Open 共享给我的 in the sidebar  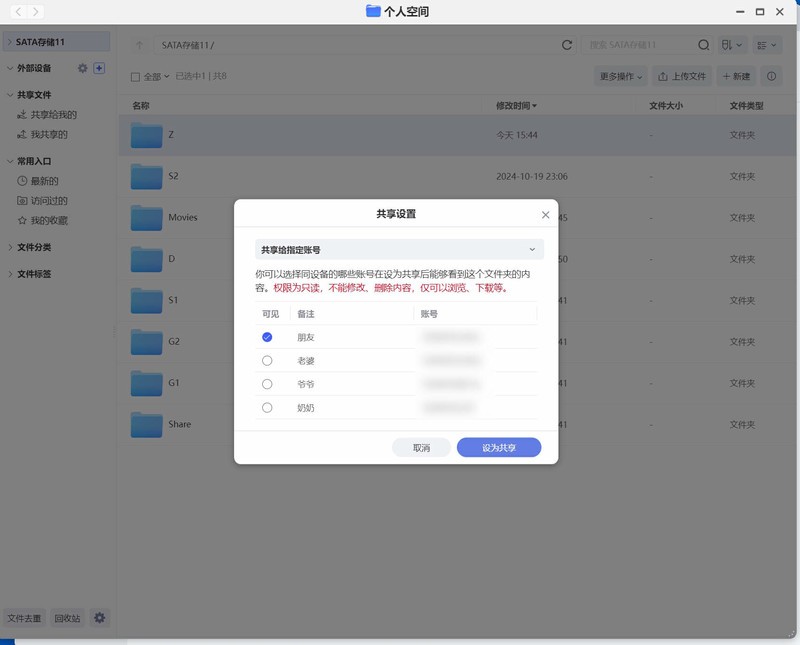[x=53, y=115]
